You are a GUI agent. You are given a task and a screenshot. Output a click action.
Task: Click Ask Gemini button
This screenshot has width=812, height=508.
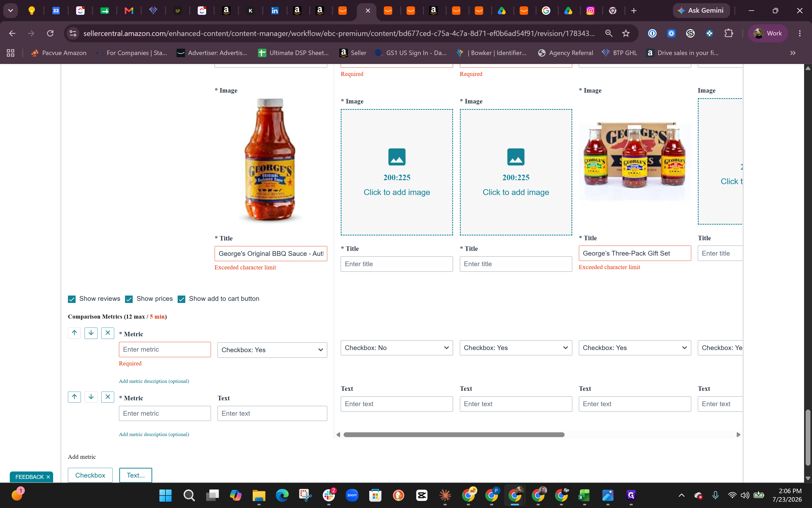coord(701,11)
